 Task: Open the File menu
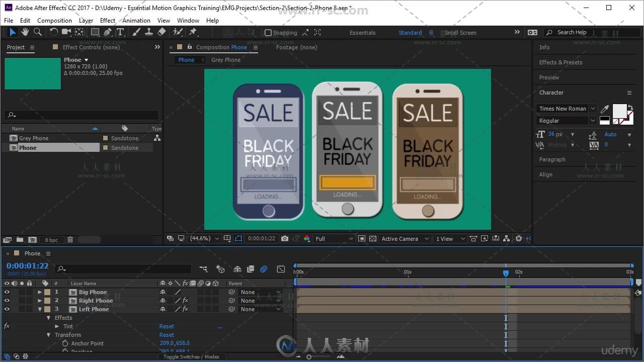9,21
